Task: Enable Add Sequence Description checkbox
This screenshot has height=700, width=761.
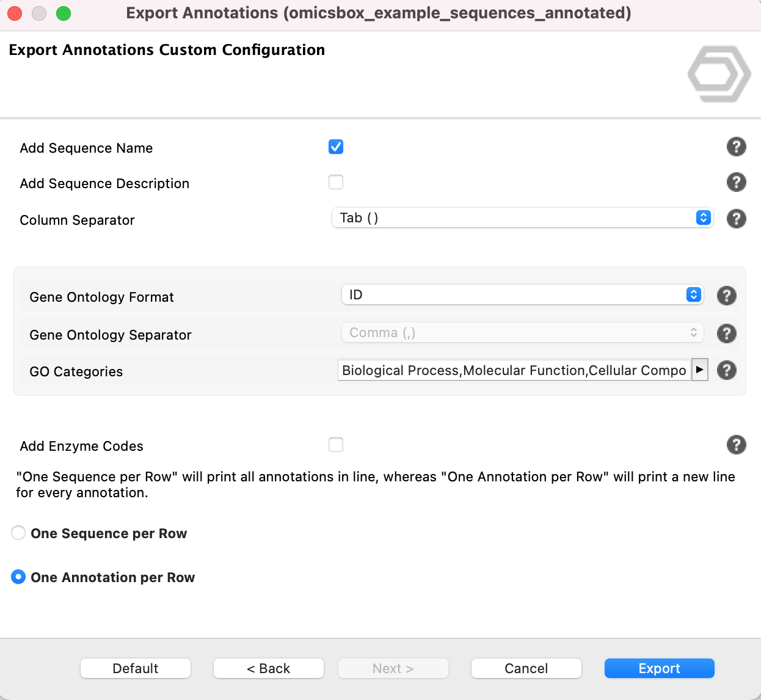Action: pyautogui.click(x=336, y=182)
